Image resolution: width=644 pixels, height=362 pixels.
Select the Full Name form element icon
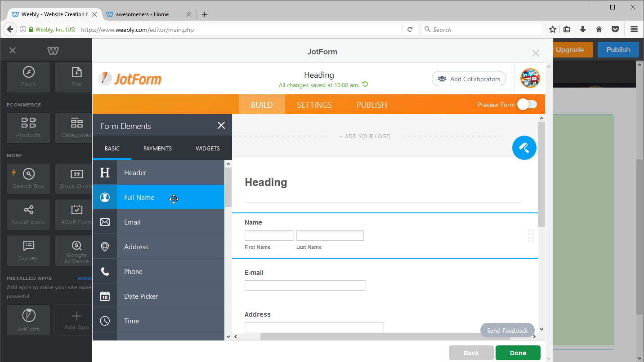pos(104,197)
